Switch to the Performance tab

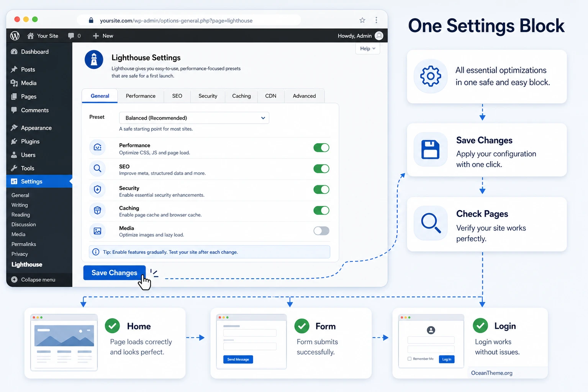(141, 96)
